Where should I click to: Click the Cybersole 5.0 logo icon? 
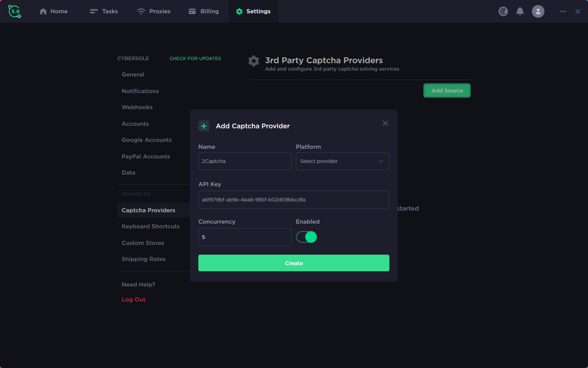click(15, 11)
